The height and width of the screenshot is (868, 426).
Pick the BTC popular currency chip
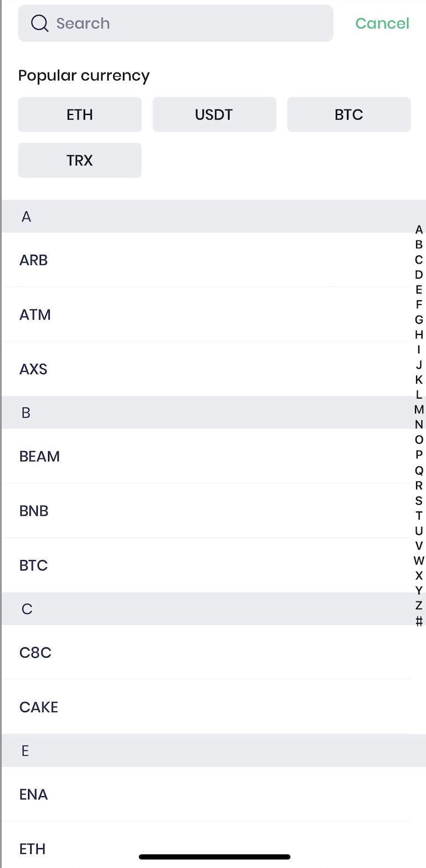click(349, 114)
